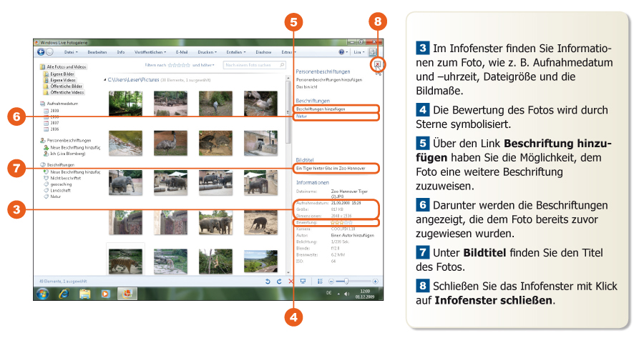Start the slideshow from the bottom bar

303,282
